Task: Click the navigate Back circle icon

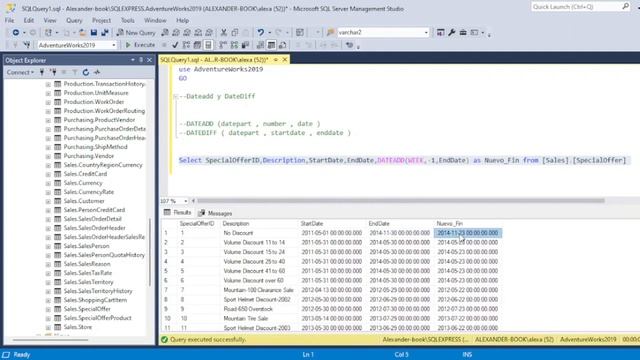Action: point(16,33)
